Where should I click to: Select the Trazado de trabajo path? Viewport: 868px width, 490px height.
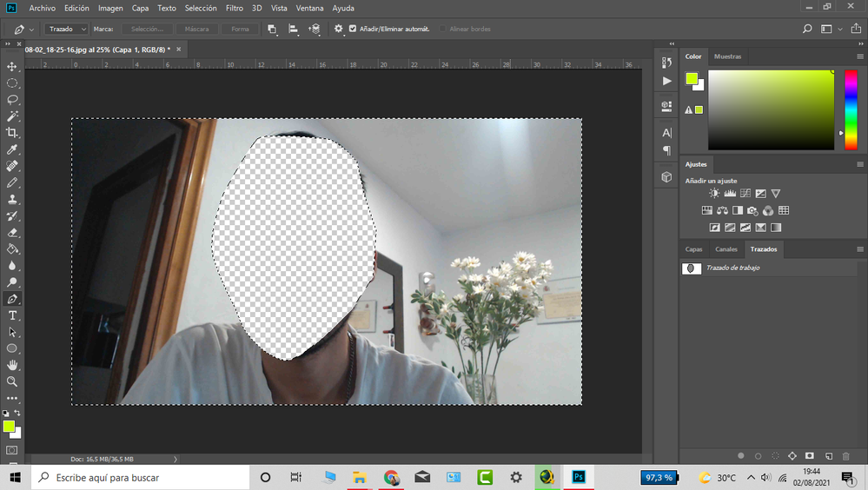[x=732, y=268]
